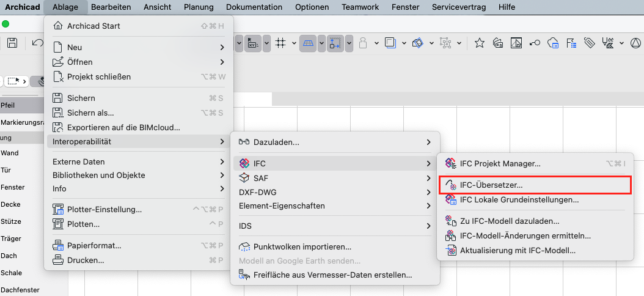Click the framed section view toolbar icon

[516, 43]
